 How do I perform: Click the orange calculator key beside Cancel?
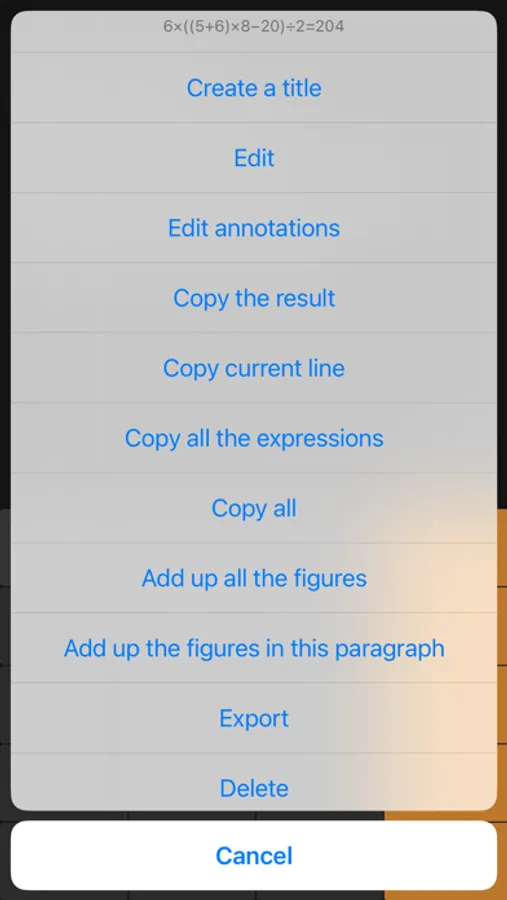(x=502, y=855)
